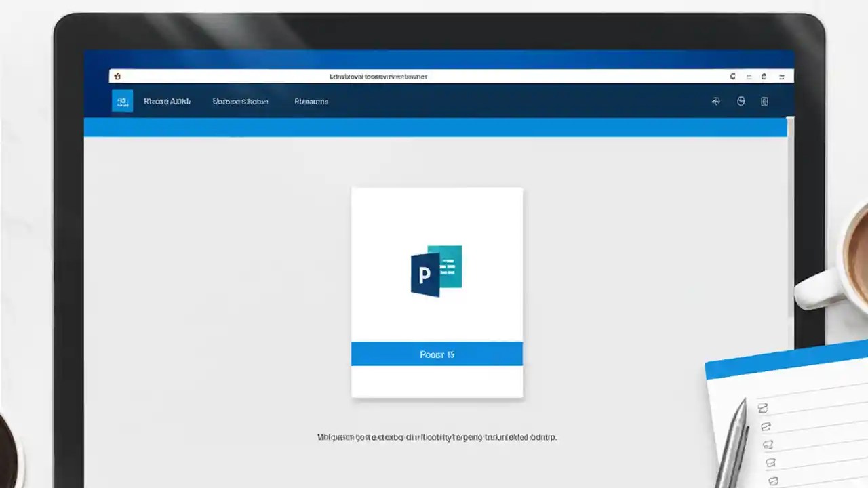868x488 pixels.
Task: Select the middle navigation menu item
Action: coord(241,101)
